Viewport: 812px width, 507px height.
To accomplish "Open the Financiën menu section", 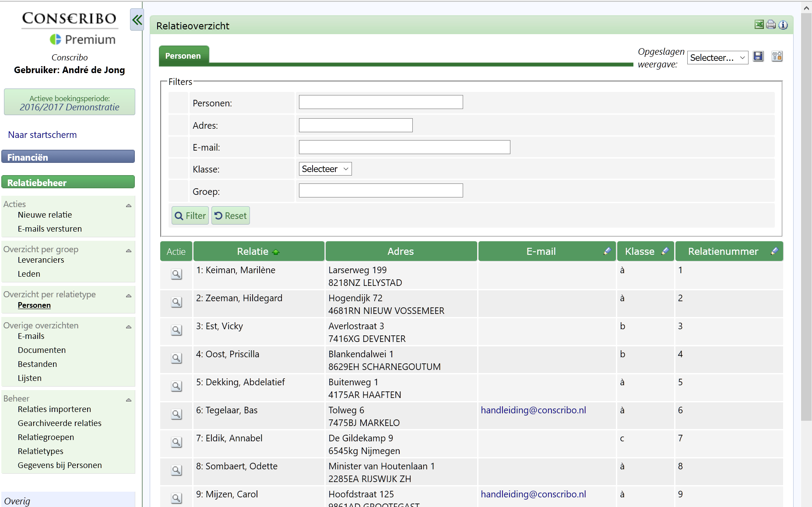I will pyautogui.click(x=68, y=157).
